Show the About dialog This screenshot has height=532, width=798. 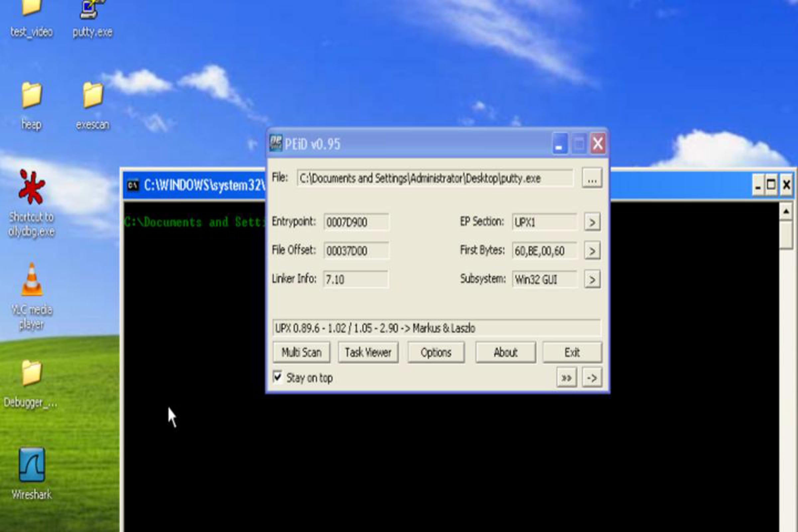[x=505, y=352]
